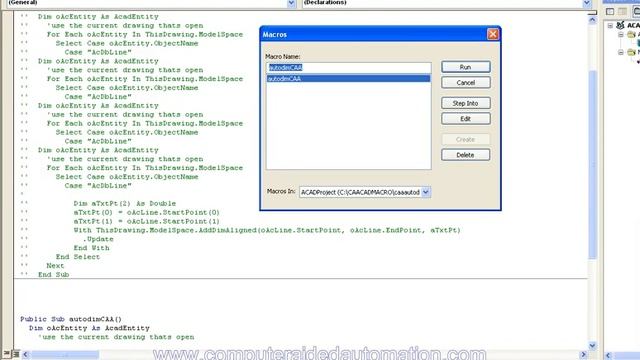Click the Edit button in Macros dialog
This screenshot has width=640, height=360.
tap(465, 119)
